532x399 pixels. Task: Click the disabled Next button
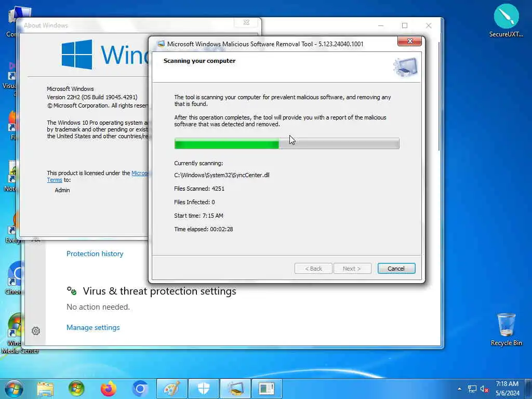352,269
